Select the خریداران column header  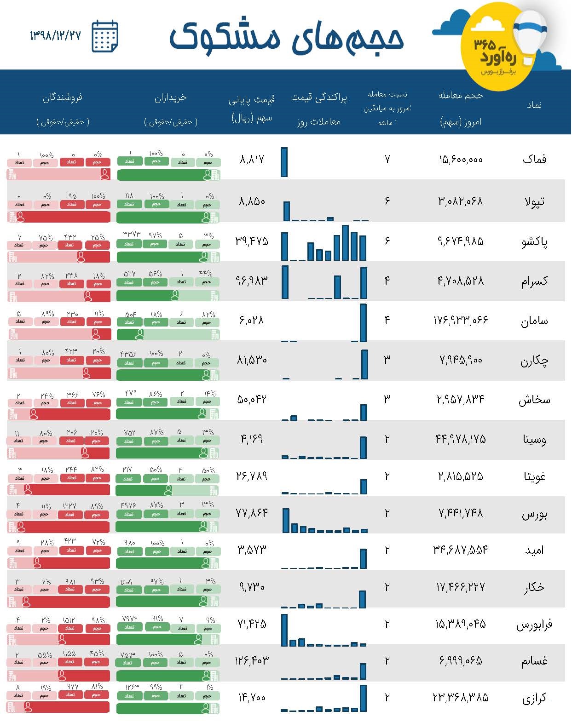click(x=171, y=109)
